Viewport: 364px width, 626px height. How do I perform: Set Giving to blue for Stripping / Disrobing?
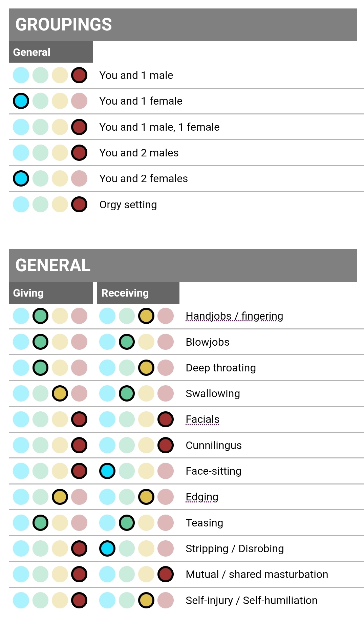pos(21,548)
